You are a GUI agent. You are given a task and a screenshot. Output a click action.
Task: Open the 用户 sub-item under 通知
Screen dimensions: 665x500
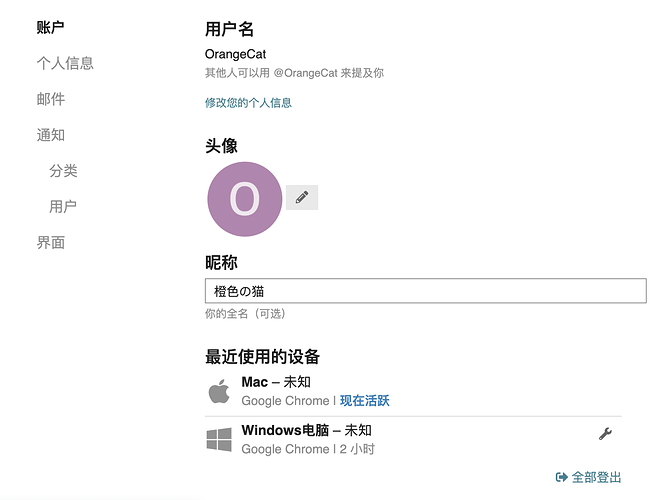[63, 207]
